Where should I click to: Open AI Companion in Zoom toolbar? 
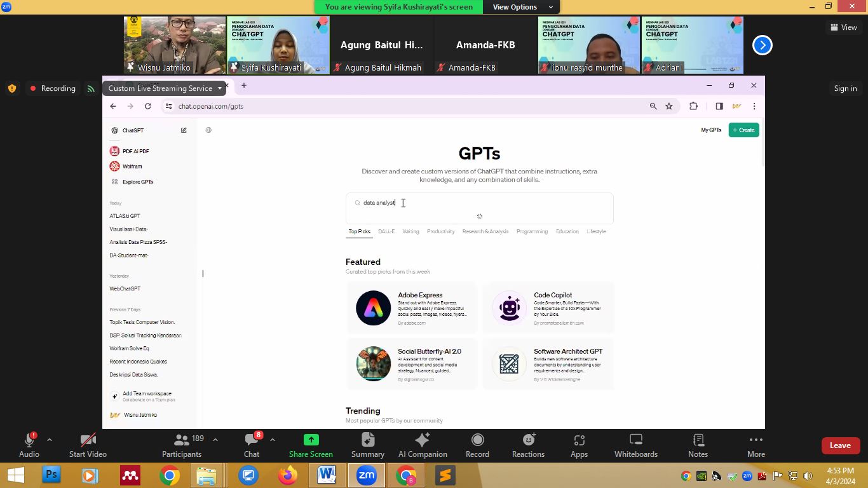point(423,444)
